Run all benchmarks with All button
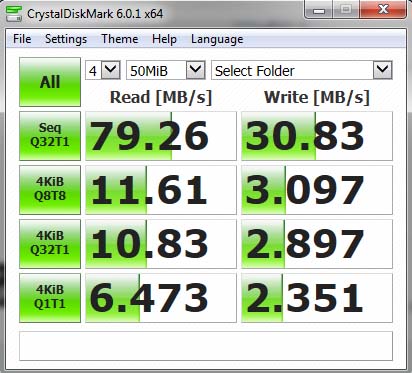This screenshot has width=412, height=373. tap(50, 82)
